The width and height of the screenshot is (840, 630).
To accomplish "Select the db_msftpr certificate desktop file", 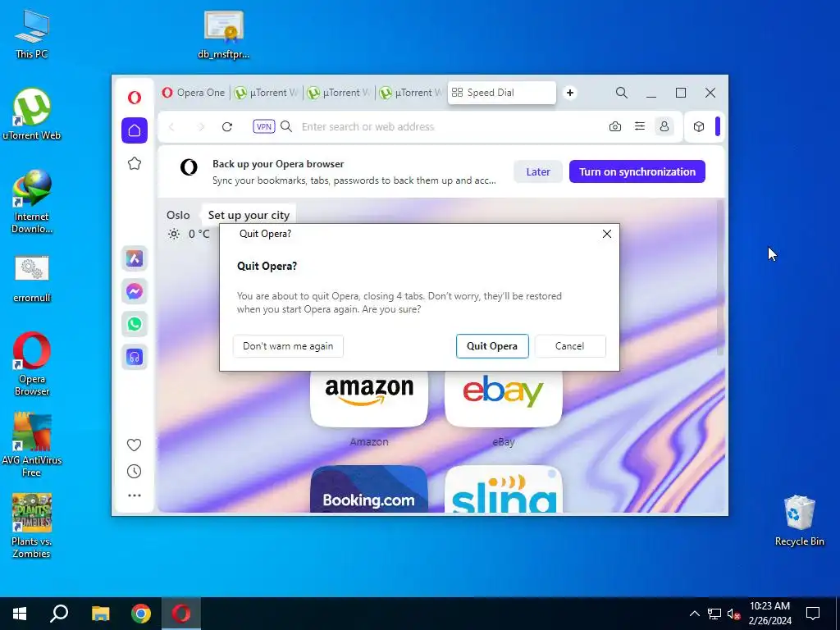I will coord(224,34).
